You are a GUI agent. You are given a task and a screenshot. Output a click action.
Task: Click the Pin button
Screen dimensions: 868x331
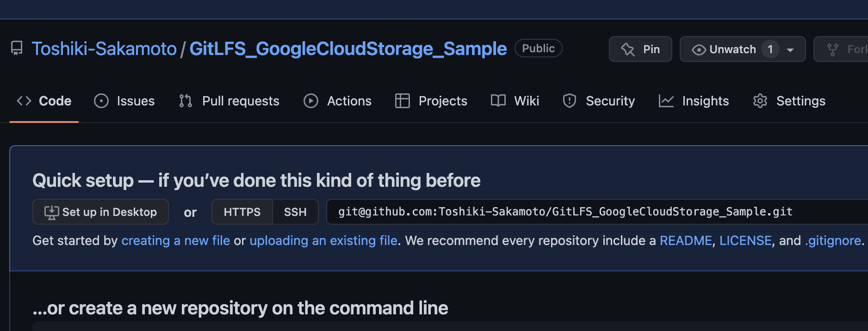coord(640,49)
